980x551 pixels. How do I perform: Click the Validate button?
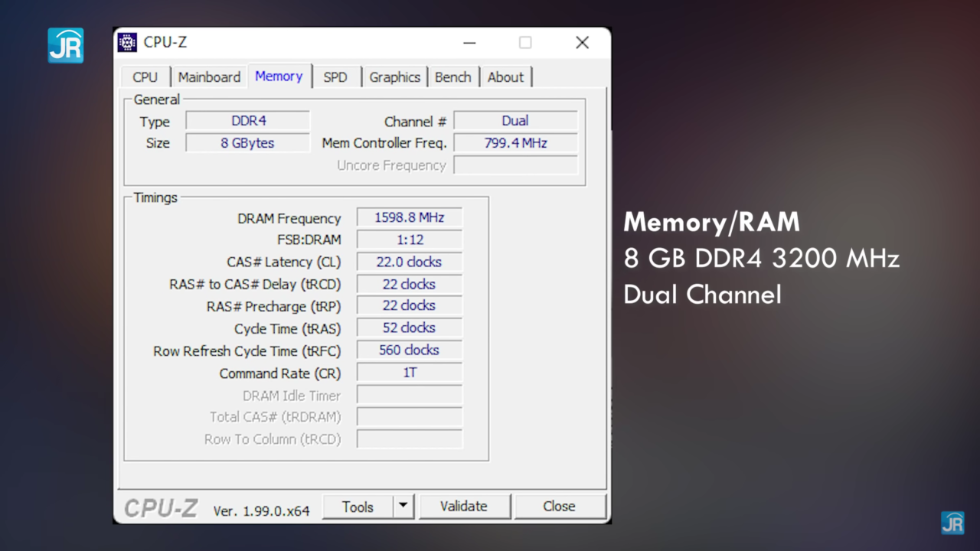464,506
